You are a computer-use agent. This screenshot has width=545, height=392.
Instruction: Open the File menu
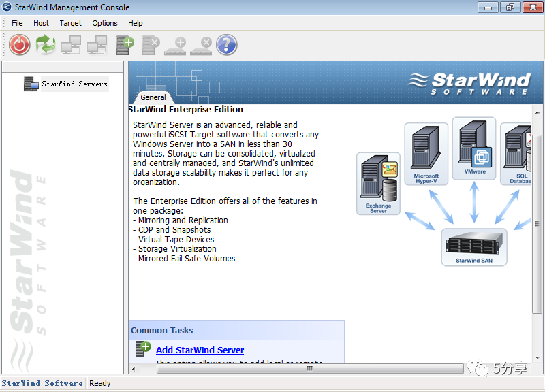17,23
